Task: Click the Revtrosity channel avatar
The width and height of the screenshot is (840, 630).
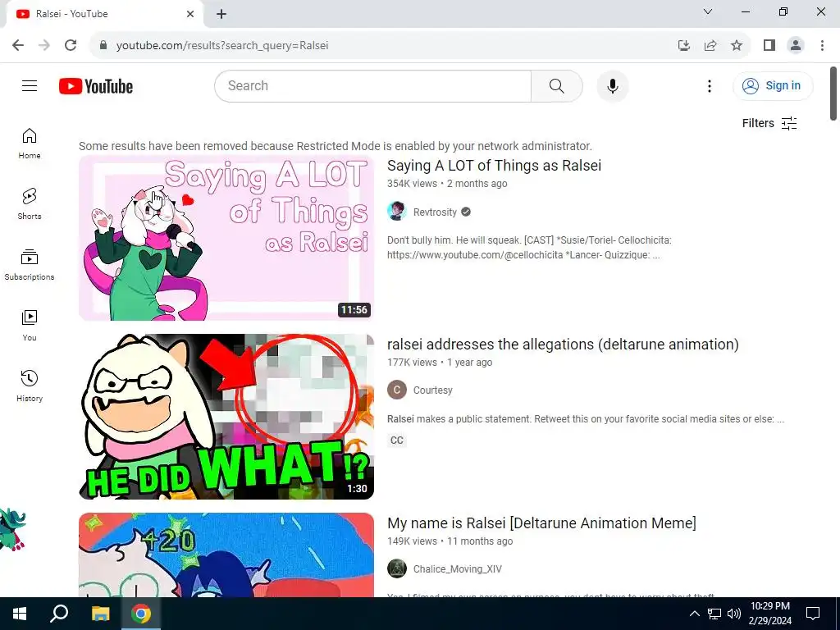Action: point(397,212)
